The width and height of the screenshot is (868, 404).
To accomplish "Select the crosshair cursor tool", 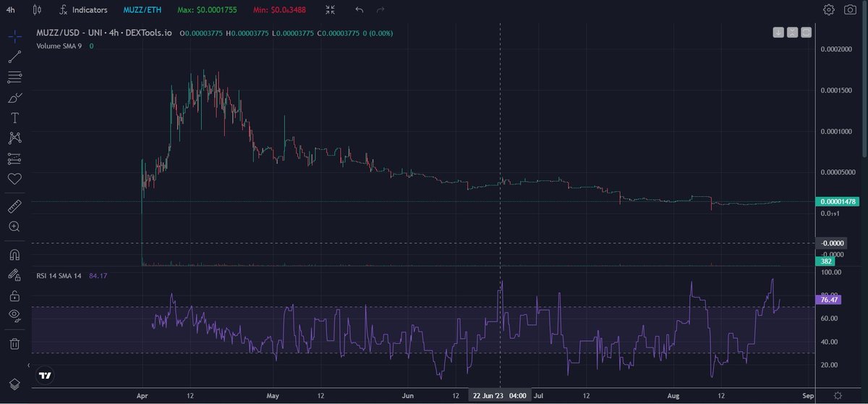I will tap(14, 35).
